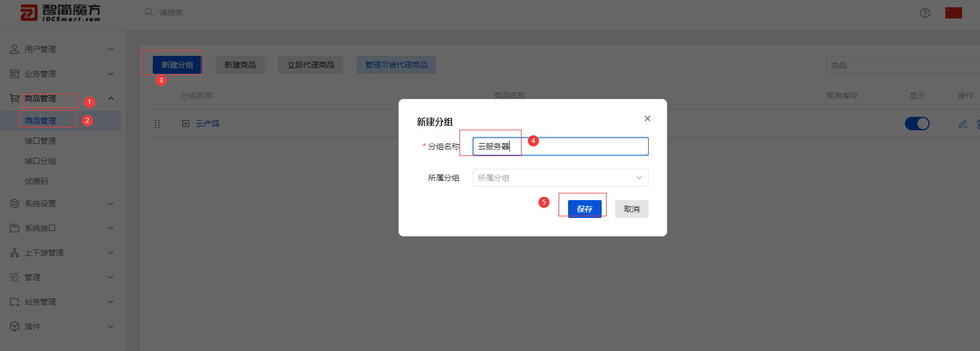Expand the 系统接口 menu chevron

[111, 228]
